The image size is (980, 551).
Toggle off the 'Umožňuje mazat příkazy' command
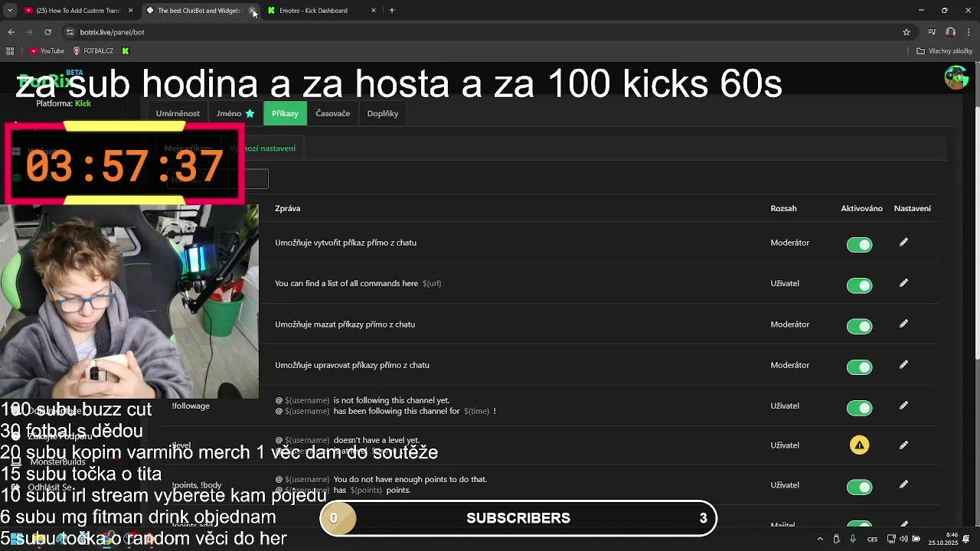click(859, 327)
